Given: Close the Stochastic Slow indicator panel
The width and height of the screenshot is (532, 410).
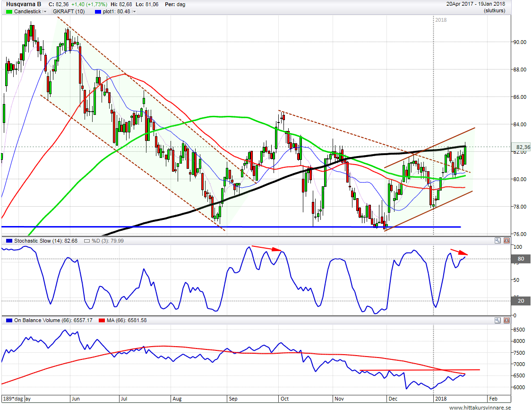Looking at the screenshot, I should click(506, 241).
